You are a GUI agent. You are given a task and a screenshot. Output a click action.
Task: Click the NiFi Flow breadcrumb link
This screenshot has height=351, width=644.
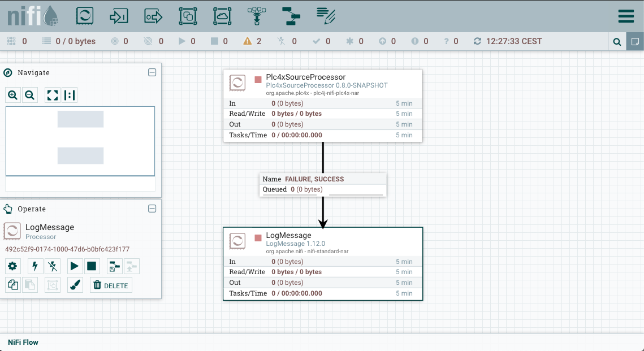tap(23, 342)
